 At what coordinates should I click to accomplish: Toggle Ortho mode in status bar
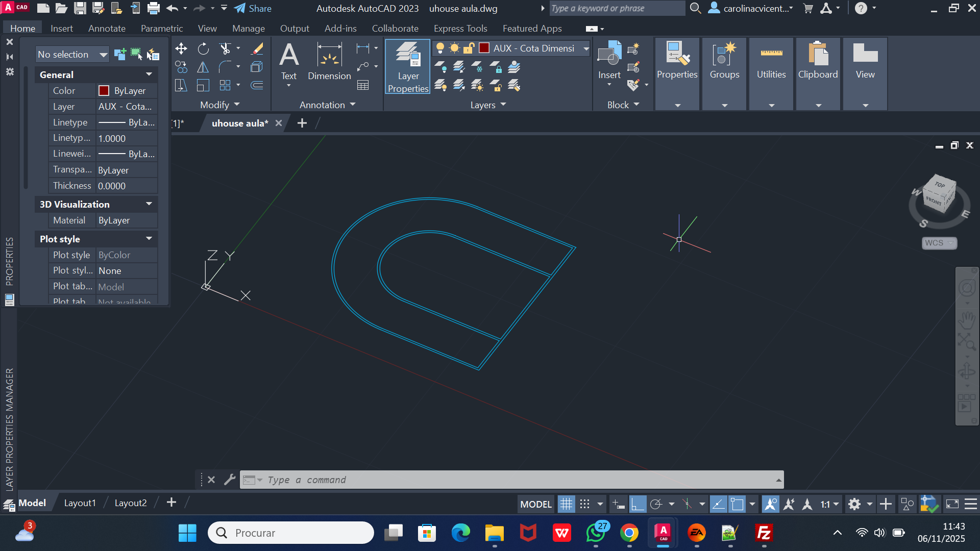[x=637, y=505]
